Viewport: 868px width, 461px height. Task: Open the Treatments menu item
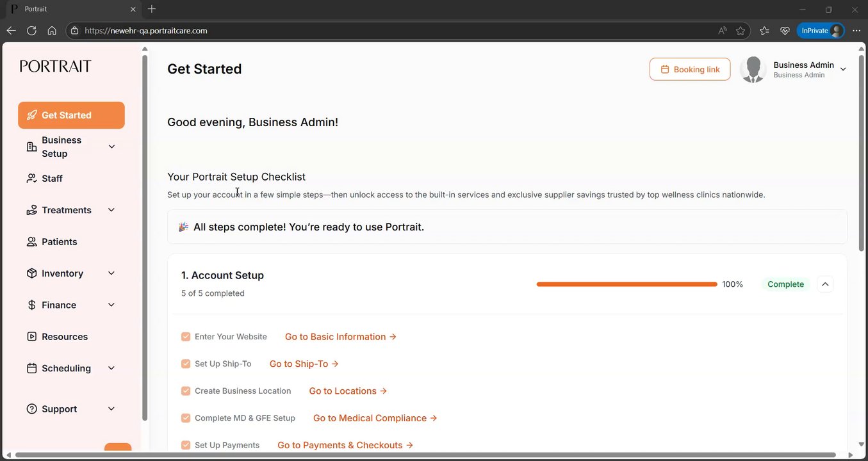click(x=67, y=210)
